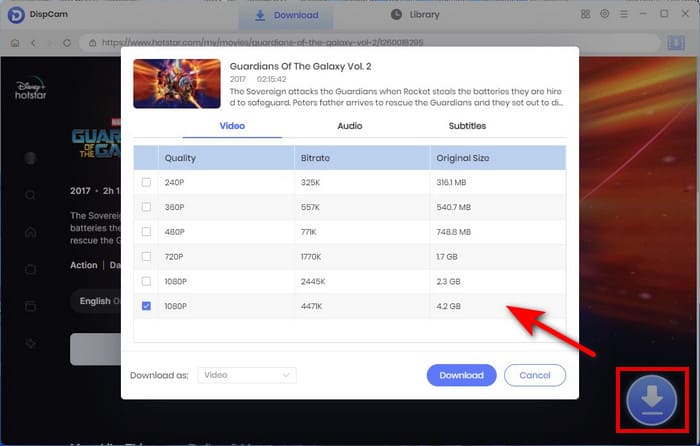Image resolution: width=700 pixels, height=446 pixels.
Task: Click the Action genre link on hotstar page
Action: (x=83, y=265)
